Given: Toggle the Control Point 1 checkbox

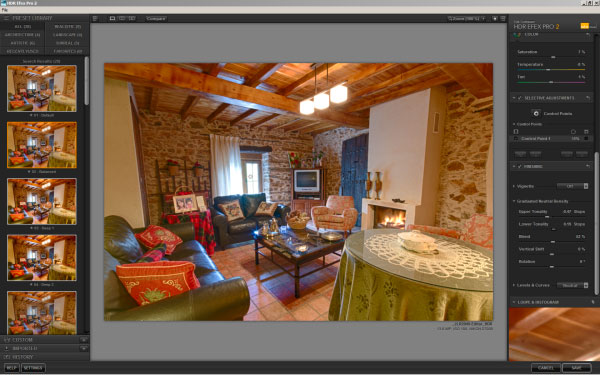Looking at the screenshot, I should pos(516,139).
